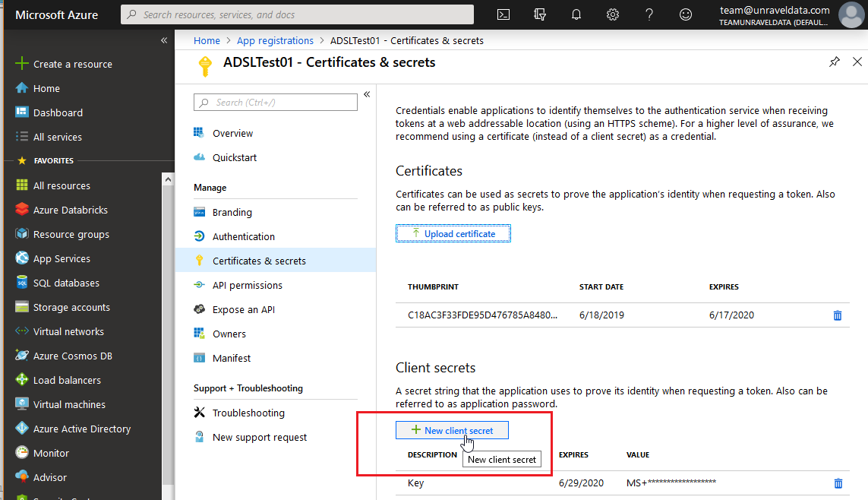Go to Home breadcrumb link
This screenshot has height=500, width=868.
tap(207, 40)
